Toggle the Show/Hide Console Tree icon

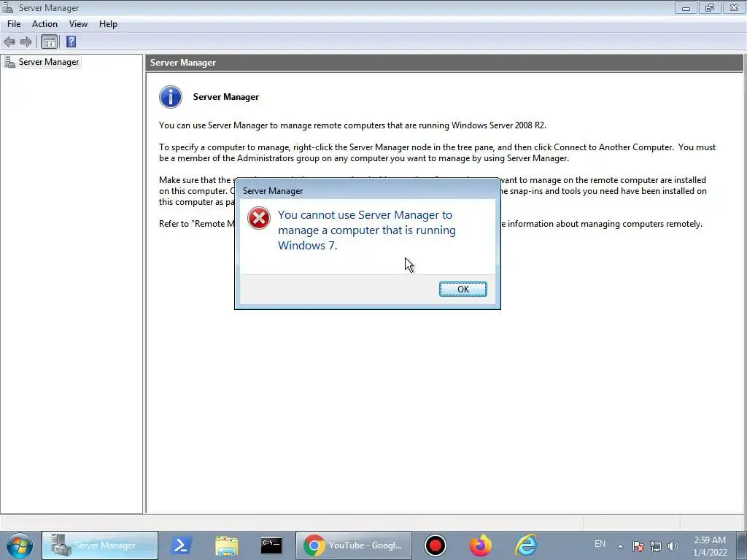coord(49,42)
